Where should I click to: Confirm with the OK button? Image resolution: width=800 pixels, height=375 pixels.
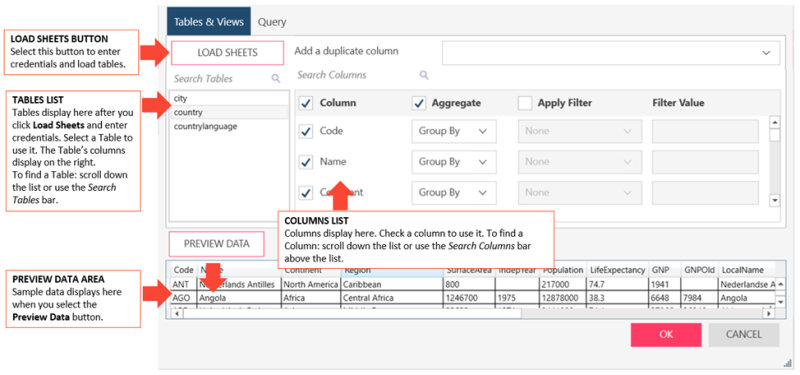coord(666,335)
